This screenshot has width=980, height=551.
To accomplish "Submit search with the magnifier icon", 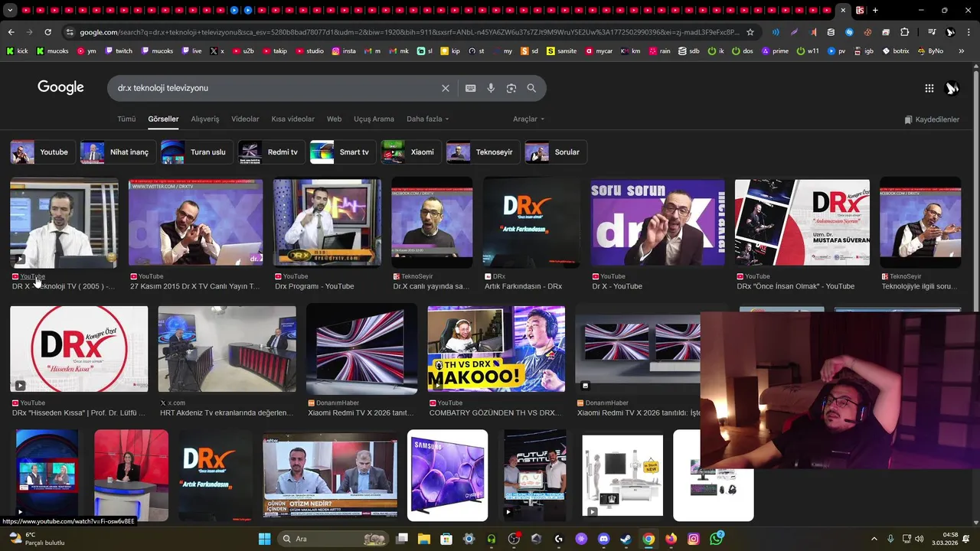I will point(531,88).
